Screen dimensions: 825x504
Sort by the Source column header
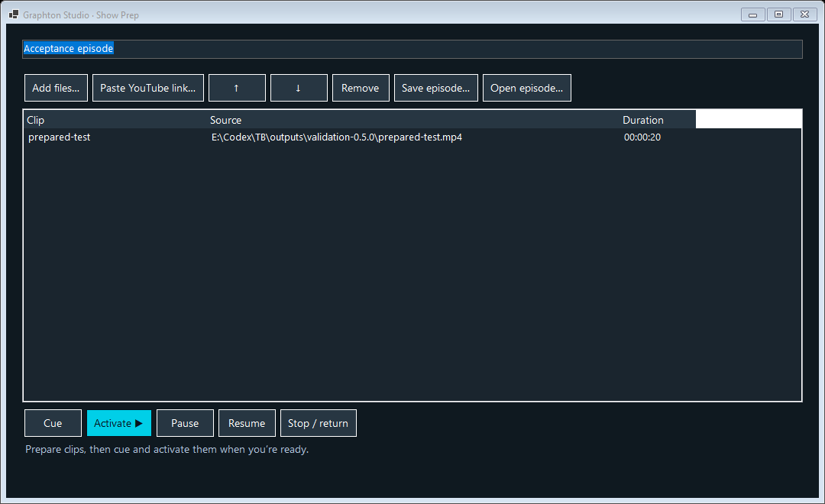(413, 120)
